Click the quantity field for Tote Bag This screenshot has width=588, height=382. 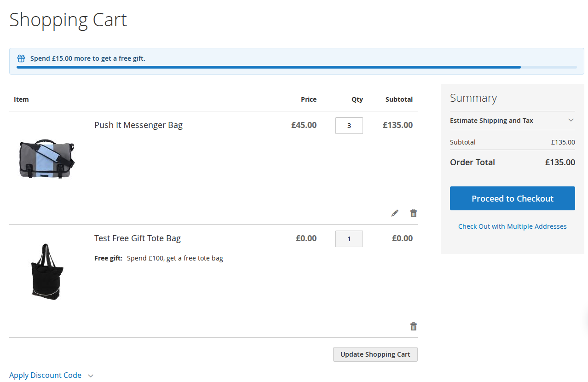tap(349, 239)
